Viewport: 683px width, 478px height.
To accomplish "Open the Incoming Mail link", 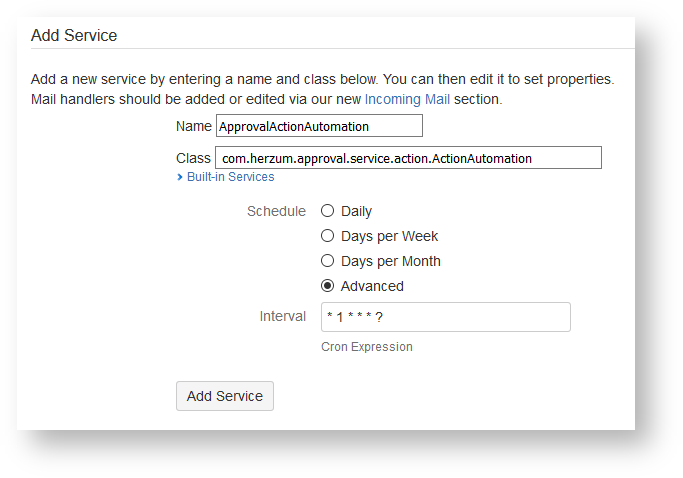I will tap(407, 100).
